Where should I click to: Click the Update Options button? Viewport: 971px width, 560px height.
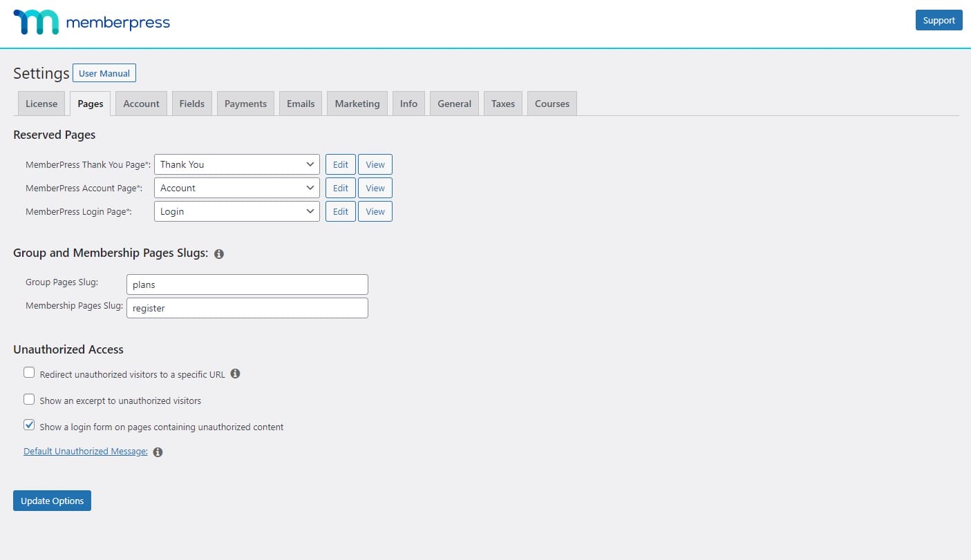coord(52,501)
